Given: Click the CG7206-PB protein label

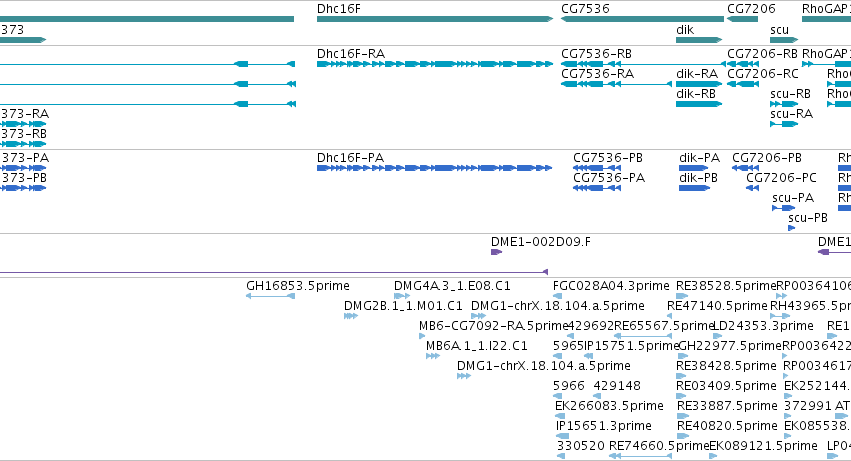Looking at the screenshot, I should click(767, 158).
